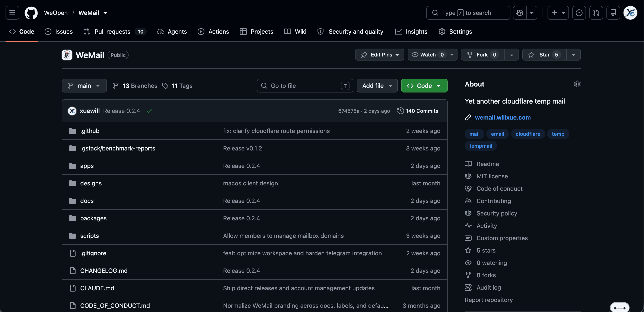Open CODE_OF_CONDUCT.md file
The height and width of the screenshot is (312, 644).
115,306
